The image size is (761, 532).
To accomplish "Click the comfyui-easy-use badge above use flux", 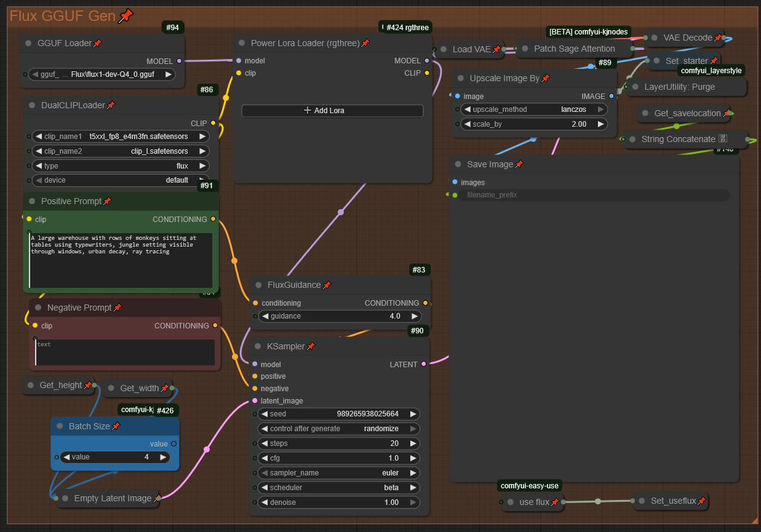I will [x=530, y=486].
